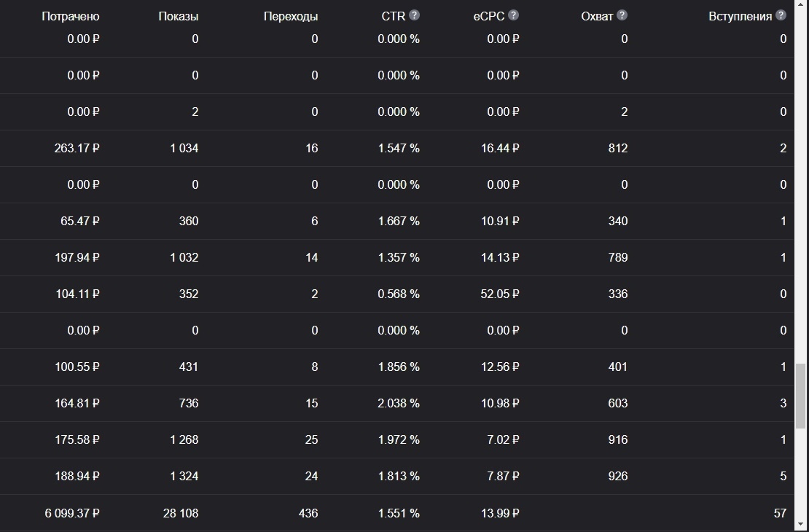Click the eCPC value 52.05 ₽

click(x=500, y=294)
